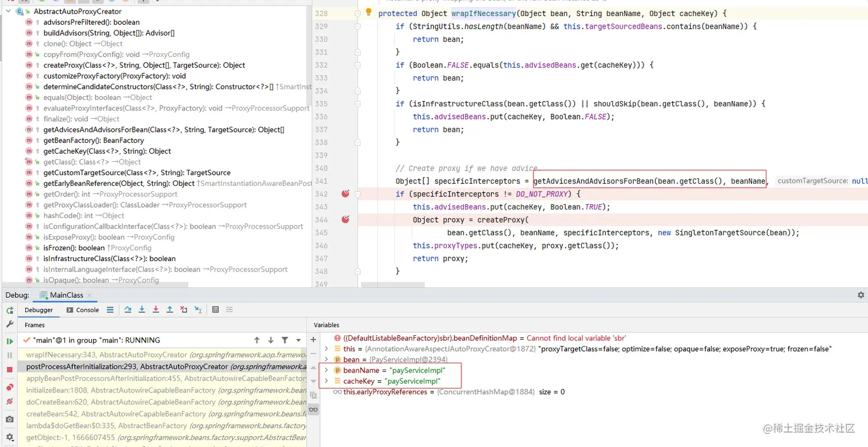
Task: Open the debug gear settings icon
Action: click(x=10, y=437)
